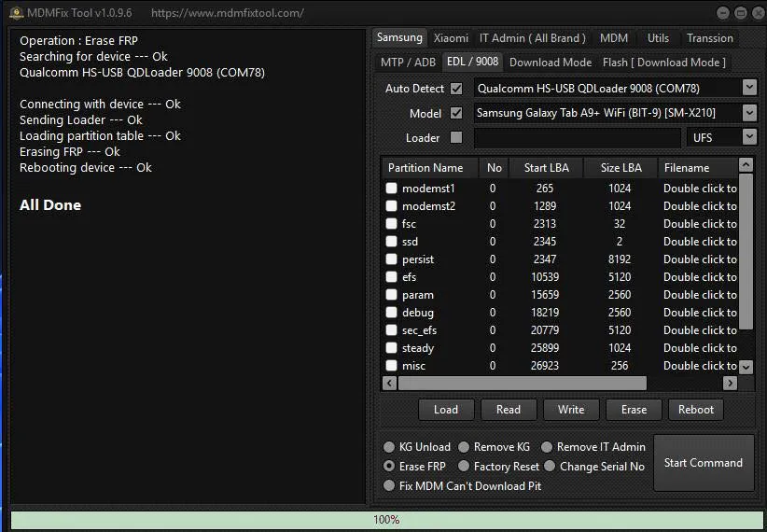The image size is (767, 532).
Task: Click the mdmfixtool.com URL in title bar
Action: [x=228, y=13]
